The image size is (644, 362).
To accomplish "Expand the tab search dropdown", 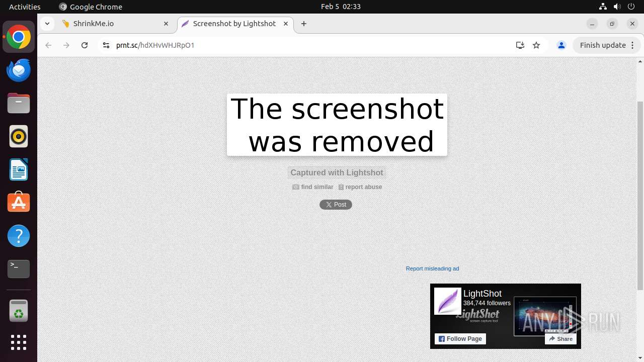I will click(47, 24).
